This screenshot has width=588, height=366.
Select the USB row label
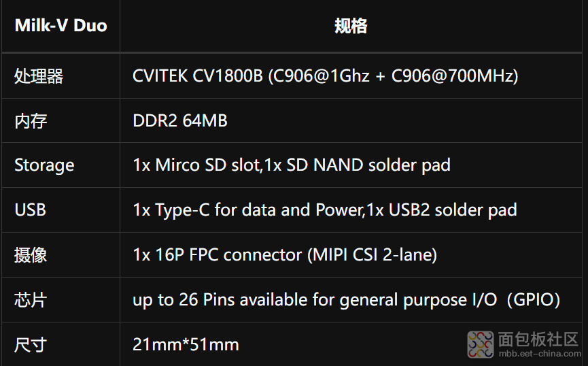(x=30, y=210)
